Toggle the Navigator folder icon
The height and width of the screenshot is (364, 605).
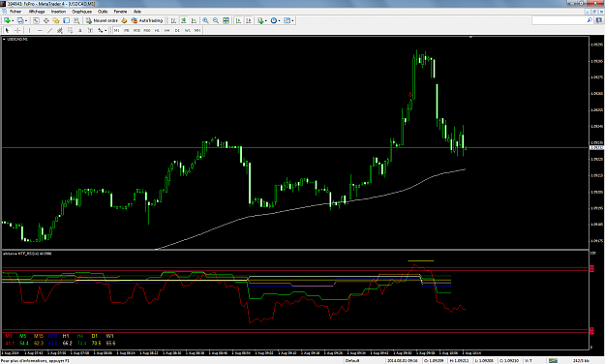coord(56,20)
